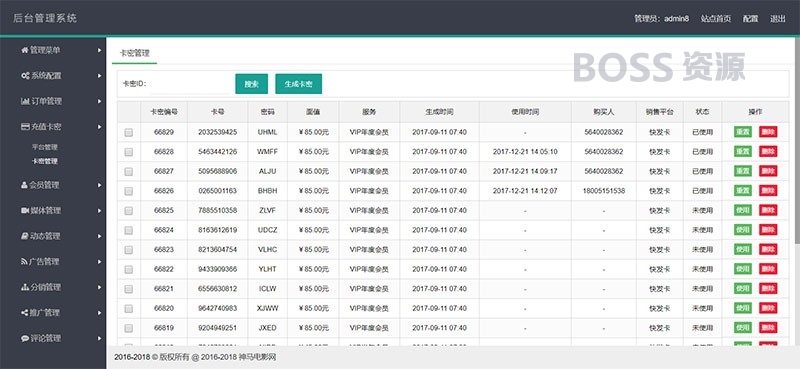This screenshot has height=369, width=800.
Task: Expand the 会员管理 sidebar arrow
Action: point(99,185)
